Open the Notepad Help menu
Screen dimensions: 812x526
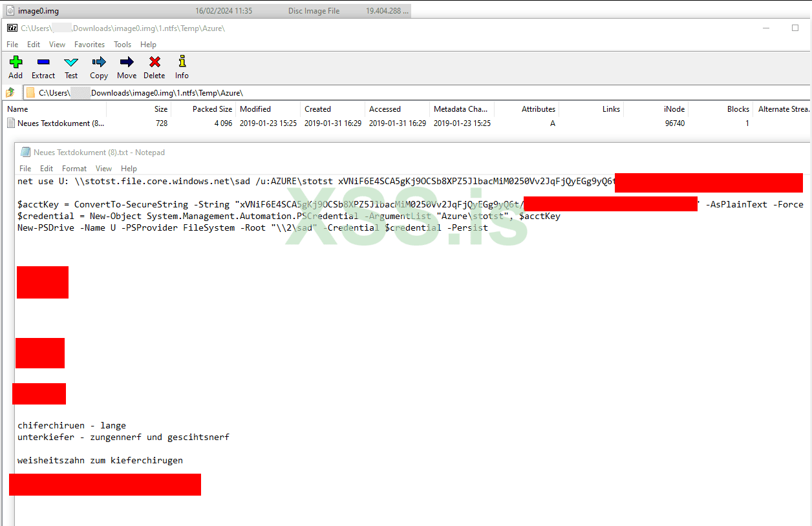click(129, 168)
